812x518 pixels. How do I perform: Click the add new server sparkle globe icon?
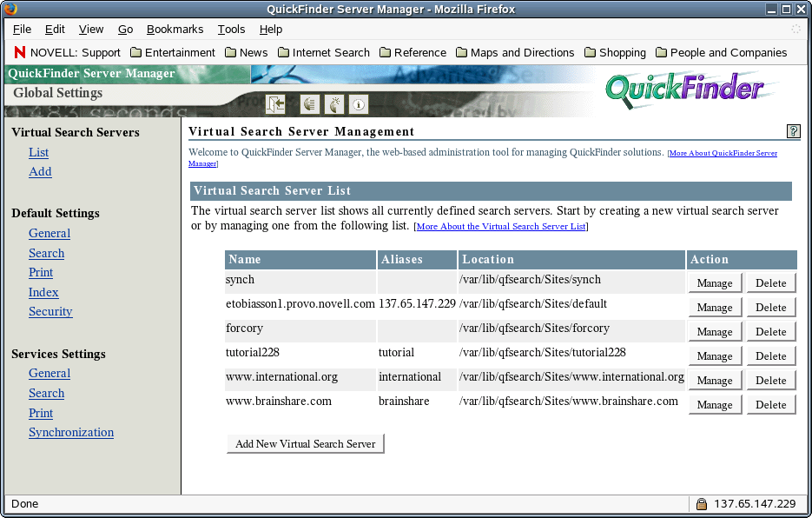(x=334, y=104)
